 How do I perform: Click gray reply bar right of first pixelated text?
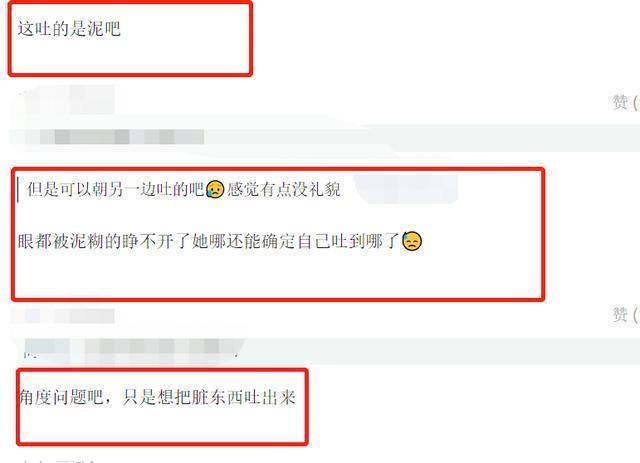click(x=422, y=138)
